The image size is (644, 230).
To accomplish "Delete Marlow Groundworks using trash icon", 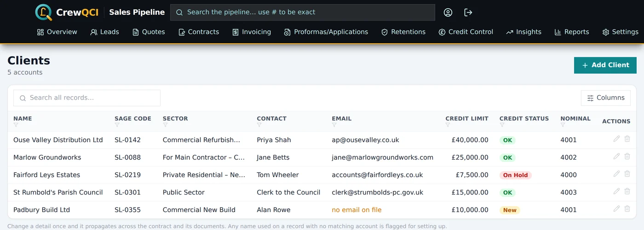I will [x=627, y=156].
